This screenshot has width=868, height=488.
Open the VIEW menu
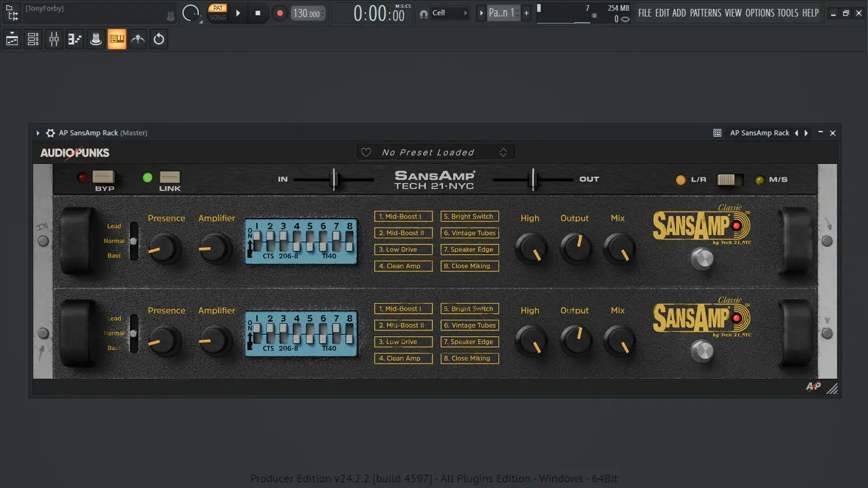733,13
